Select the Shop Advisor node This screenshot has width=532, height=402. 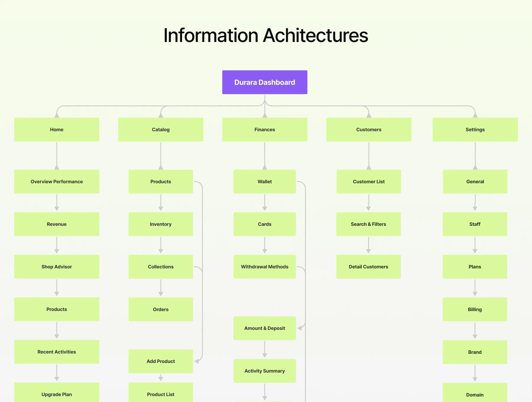point(57,267)
